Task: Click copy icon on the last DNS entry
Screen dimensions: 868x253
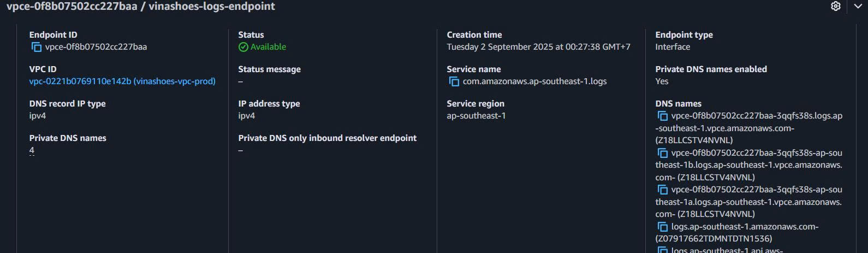Action: click(662, 250)
